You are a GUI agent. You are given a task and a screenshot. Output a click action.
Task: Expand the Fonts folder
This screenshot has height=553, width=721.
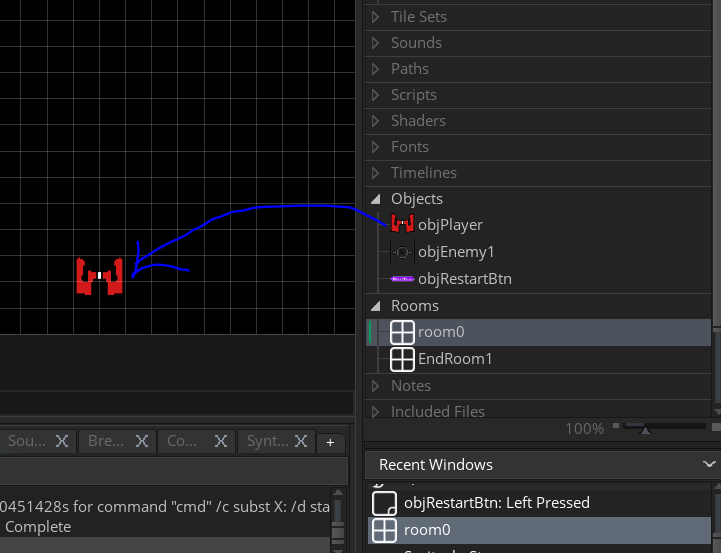click(x=376, y=147)
